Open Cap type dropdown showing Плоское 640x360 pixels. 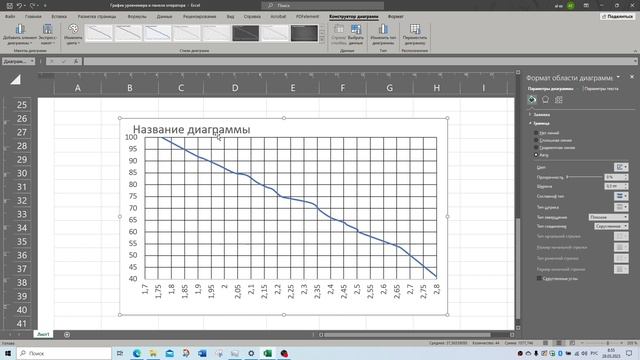tap(608, 217)
